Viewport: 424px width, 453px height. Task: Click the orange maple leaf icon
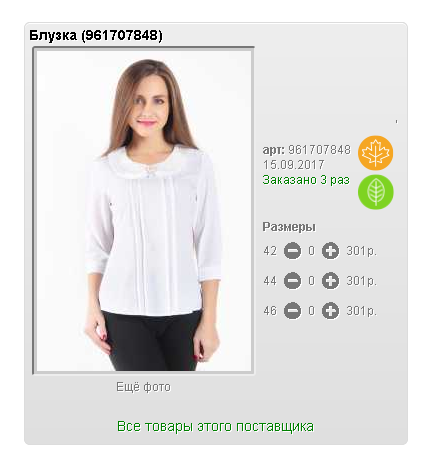[375, 153]
